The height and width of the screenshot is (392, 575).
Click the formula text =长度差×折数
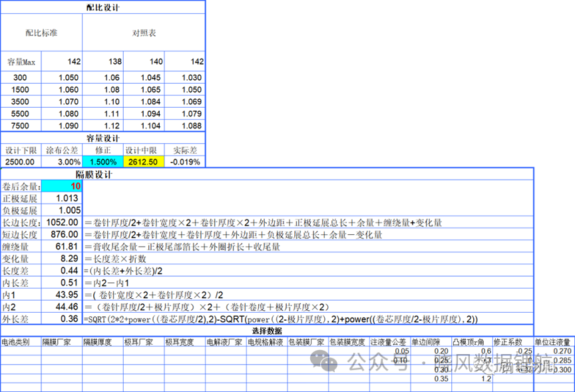115,259
